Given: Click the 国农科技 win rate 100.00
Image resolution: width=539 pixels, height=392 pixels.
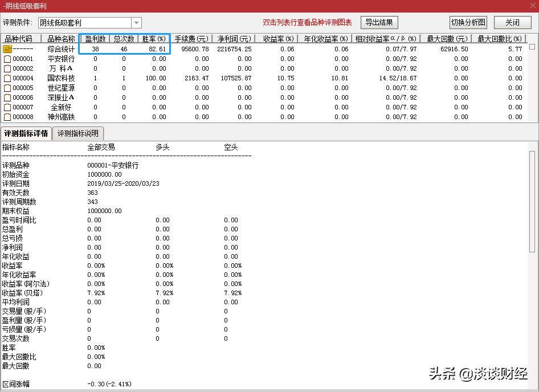Looking at the screenshot, I should coord(156,78).
